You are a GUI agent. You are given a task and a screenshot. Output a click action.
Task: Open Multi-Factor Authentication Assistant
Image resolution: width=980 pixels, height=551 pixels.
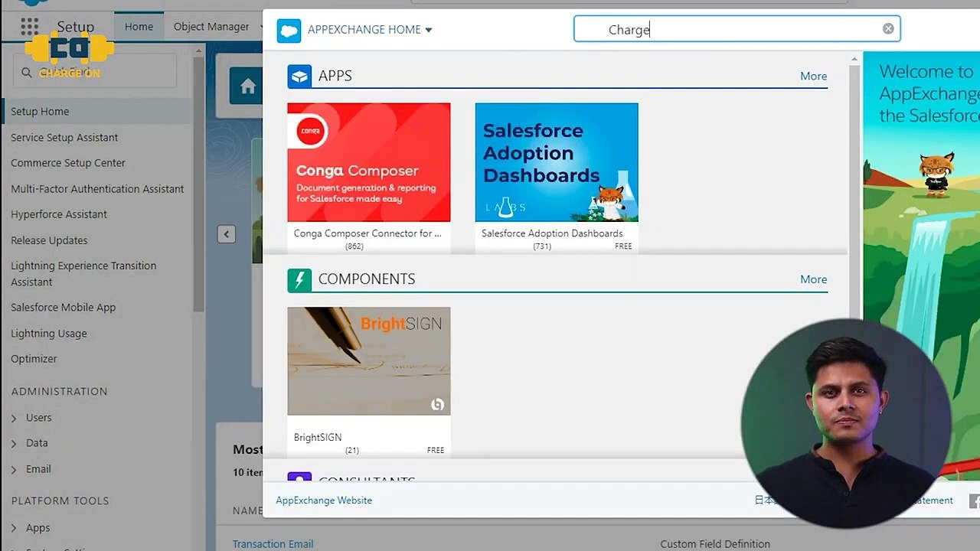(x=97, y=189)
